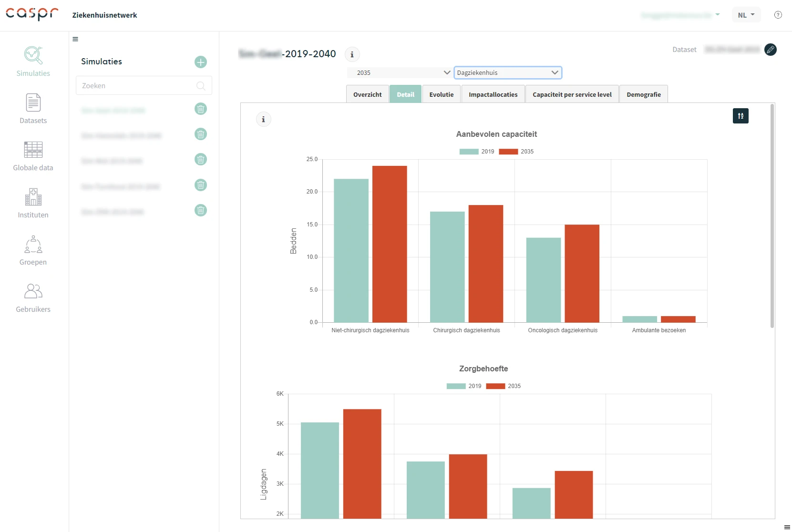This screenshot has height=532, width=792.
Task: Open the Groepen section icon
Action: tap(33, 245)
